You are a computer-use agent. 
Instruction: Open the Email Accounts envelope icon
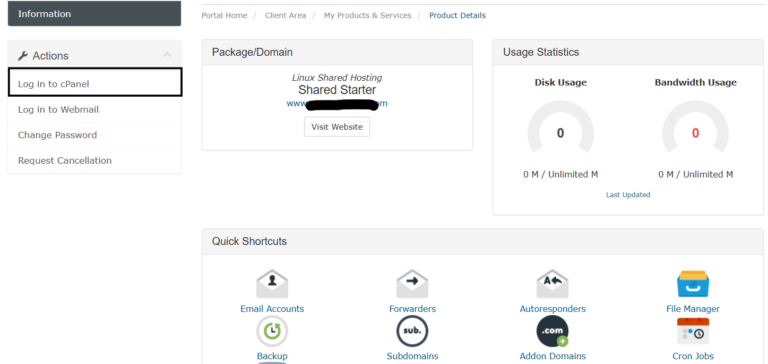[x=272, y=284]
